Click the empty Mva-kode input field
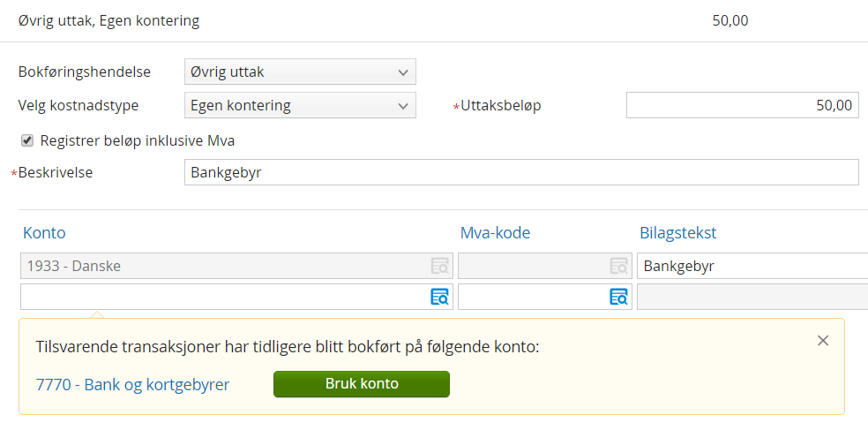Viewport: 868px width, 430px height. tap(533, 297)
